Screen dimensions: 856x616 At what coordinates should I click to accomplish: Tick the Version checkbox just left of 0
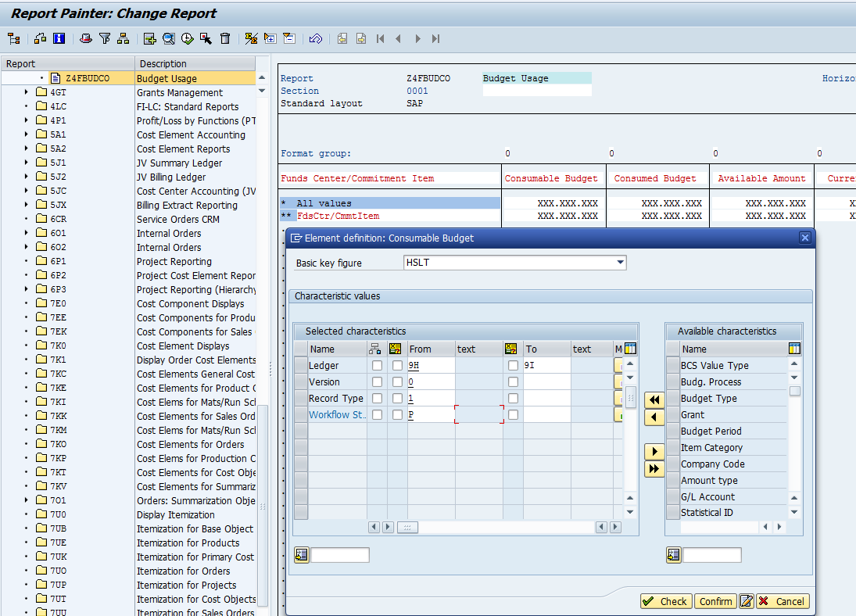click(x=397, y=382)
